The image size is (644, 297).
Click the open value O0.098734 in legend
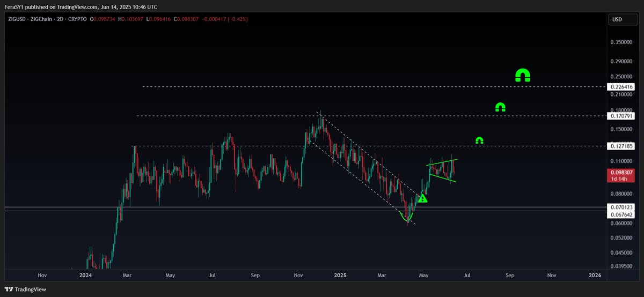104,19
